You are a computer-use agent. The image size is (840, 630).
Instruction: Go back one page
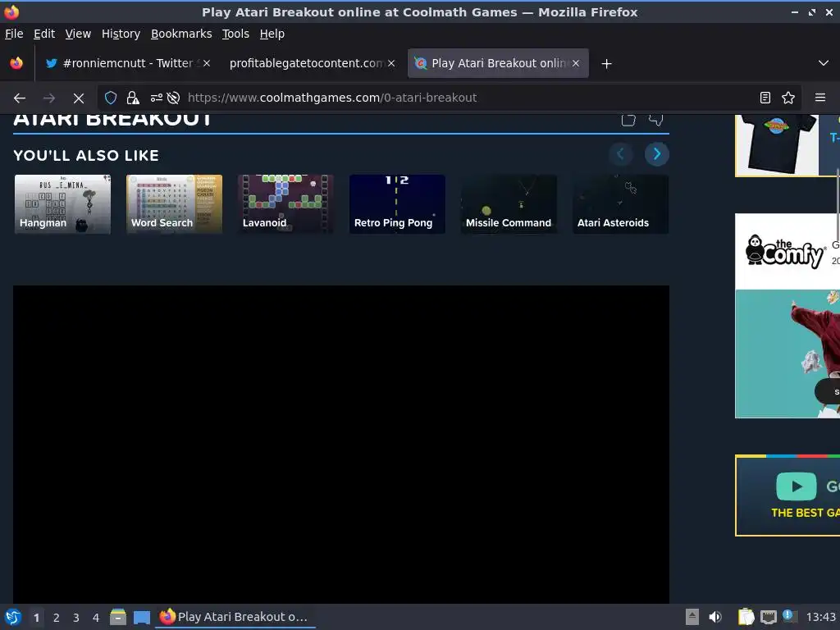[20, 98]
